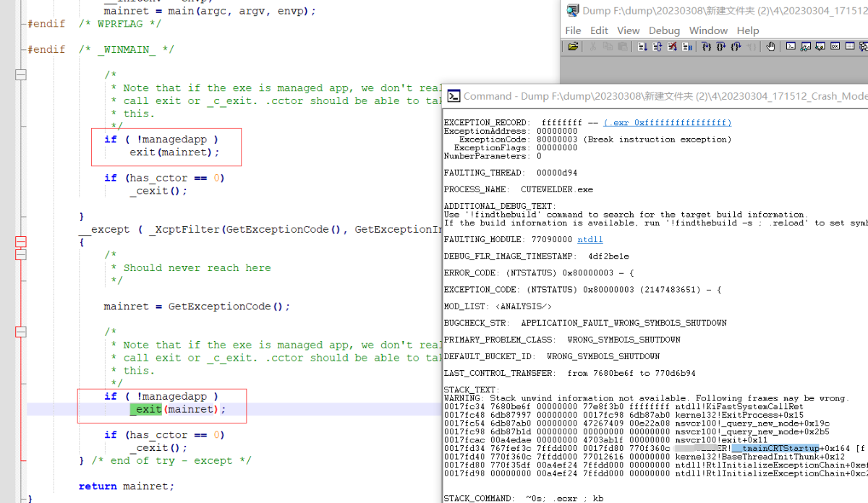Click the Step Into braces icon
This screenshot has height=503, width=868.
[706, 47]
